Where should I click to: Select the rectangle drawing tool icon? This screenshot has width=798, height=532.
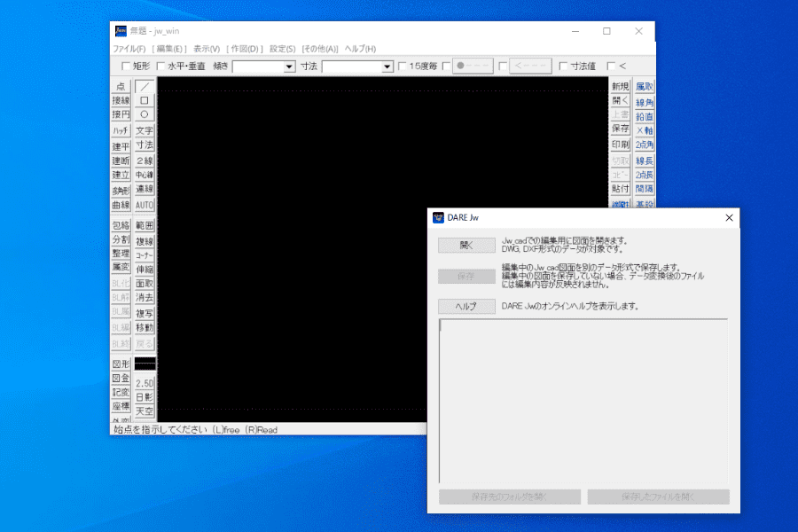tap(145, 100)
